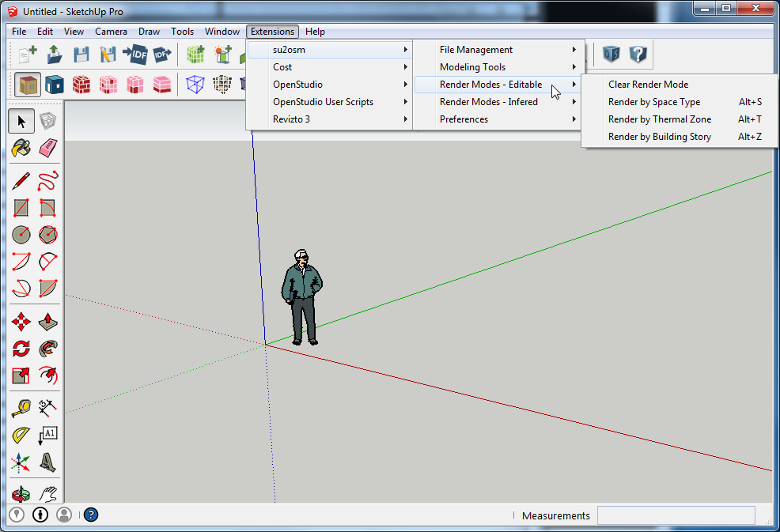Expand the Revizto 3 submenu
This screenshot has width=780, height=532.
tap(329, 119)
